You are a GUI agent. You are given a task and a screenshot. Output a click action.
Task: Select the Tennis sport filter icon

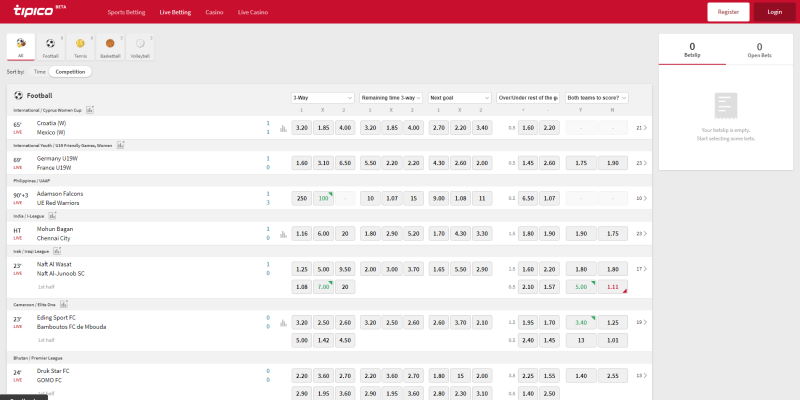click(x=80, y=47)
